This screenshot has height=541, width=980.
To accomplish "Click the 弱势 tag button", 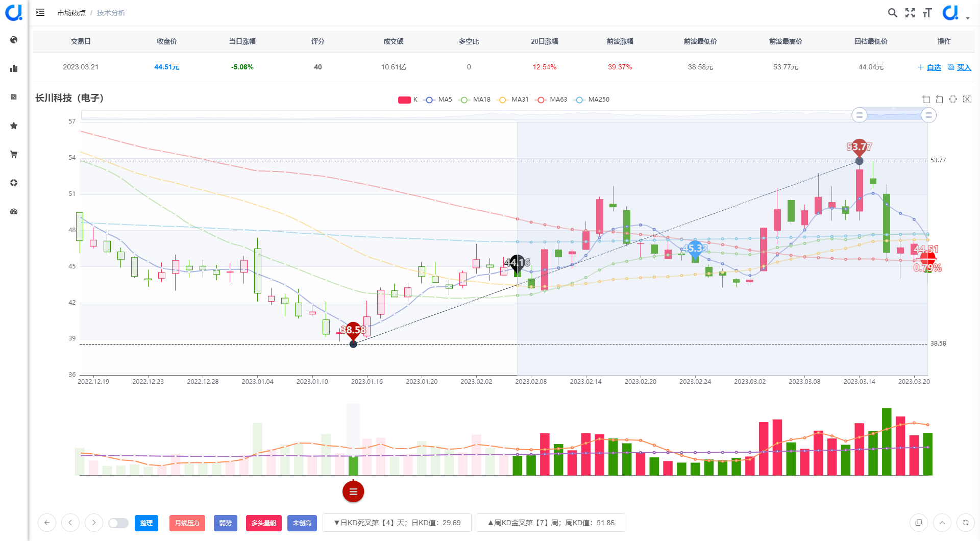I will 226,523.
